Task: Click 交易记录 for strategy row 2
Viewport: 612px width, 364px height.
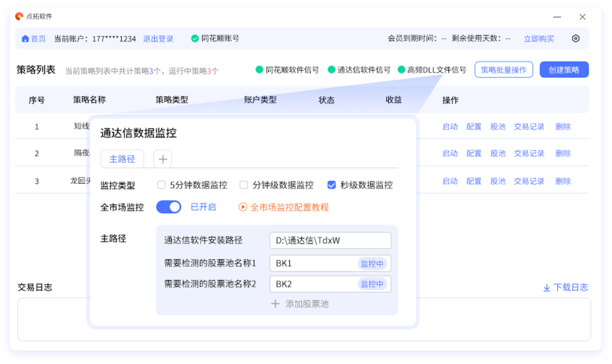Action: (x=529, y=153)
